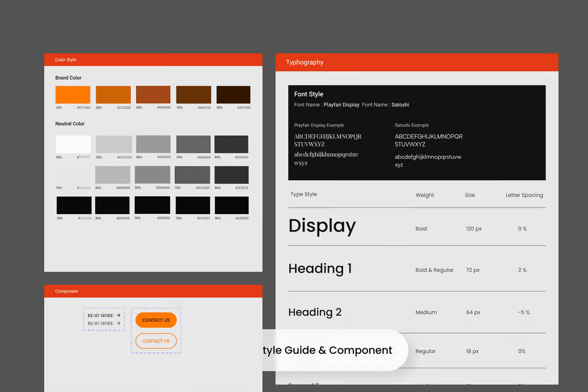The width and height of the screenshot is (588, 392).
Task: Click the #5C5C5C neutral swatch
Action: point(192,175)
